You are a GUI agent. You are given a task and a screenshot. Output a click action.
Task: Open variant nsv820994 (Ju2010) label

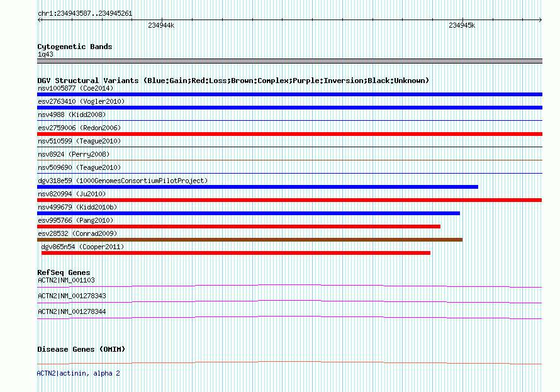coord(72,194)
